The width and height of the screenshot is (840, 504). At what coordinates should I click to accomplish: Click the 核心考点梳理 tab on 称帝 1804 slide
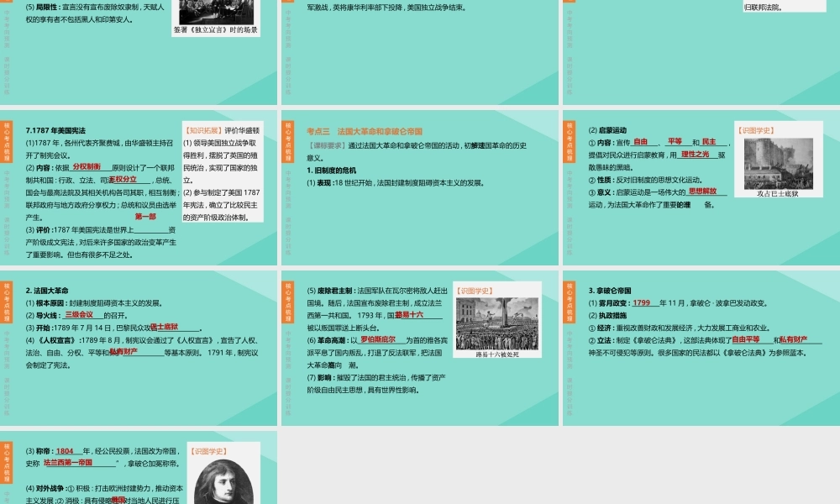(x=7, y=463)
